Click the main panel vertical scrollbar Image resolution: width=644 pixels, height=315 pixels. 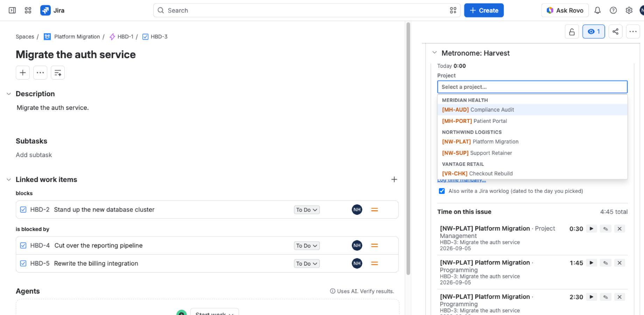[408, 149]
